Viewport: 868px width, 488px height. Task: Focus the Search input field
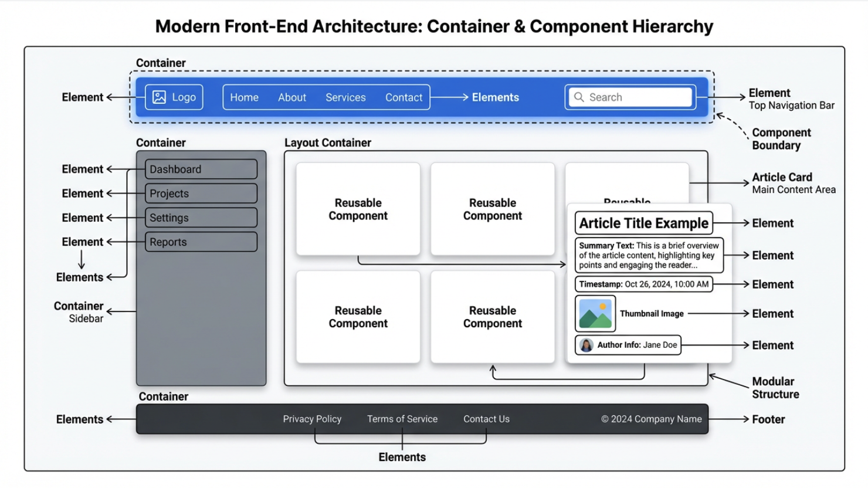click(x=636, y=97)
